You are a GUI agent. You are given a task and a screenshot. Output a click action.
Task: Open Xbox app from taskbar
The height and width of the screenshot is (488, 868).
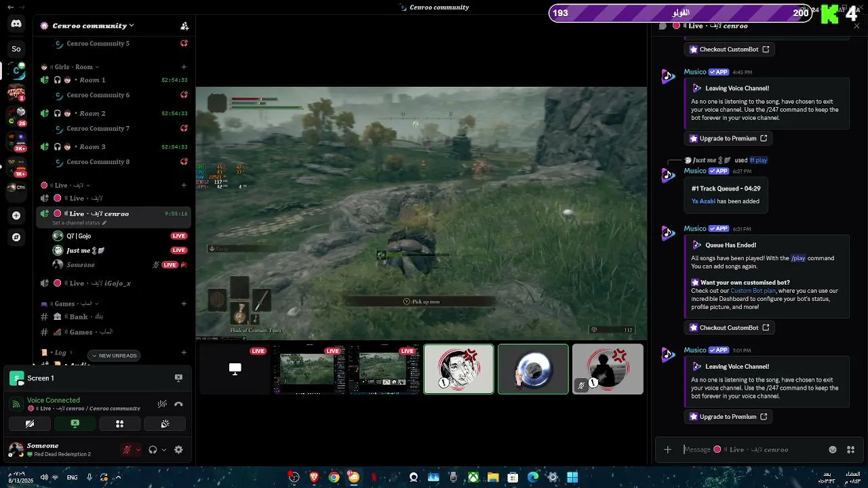click(473, 477)
